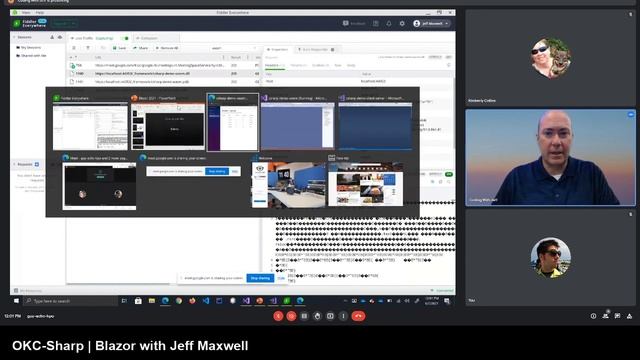Show the Meet participants list
The width and height of the screenshot is (640, 360).
(x=605, y=316)
